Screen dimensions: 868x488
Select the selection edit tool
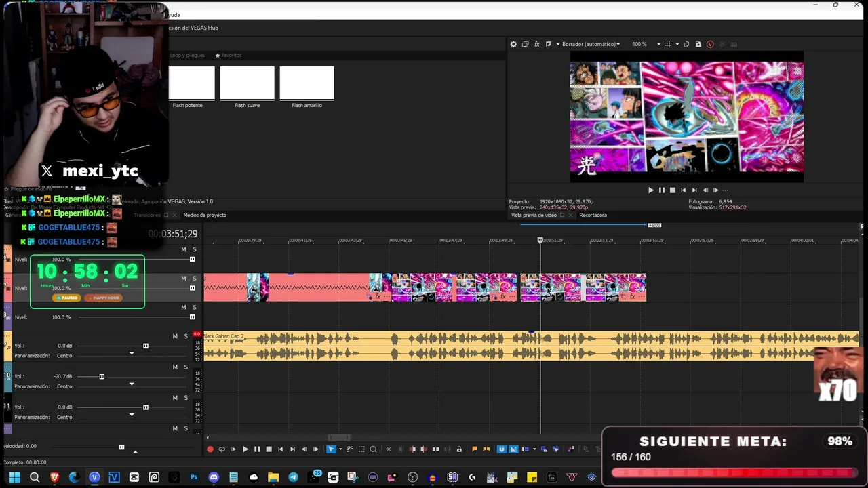[x=361, y=449]
